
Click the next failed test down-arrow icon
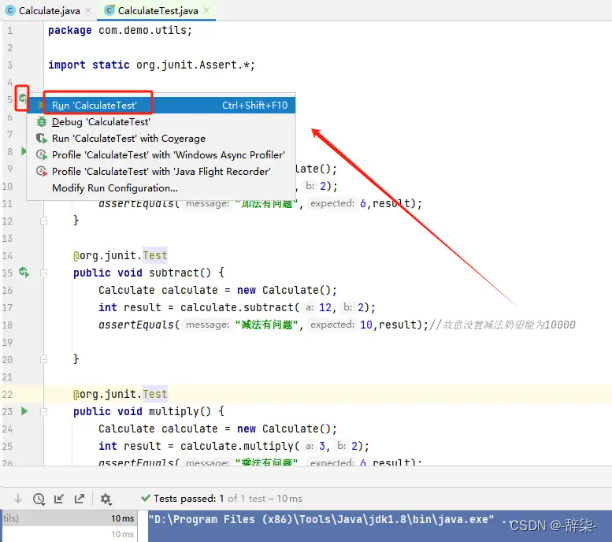point(18,498)
